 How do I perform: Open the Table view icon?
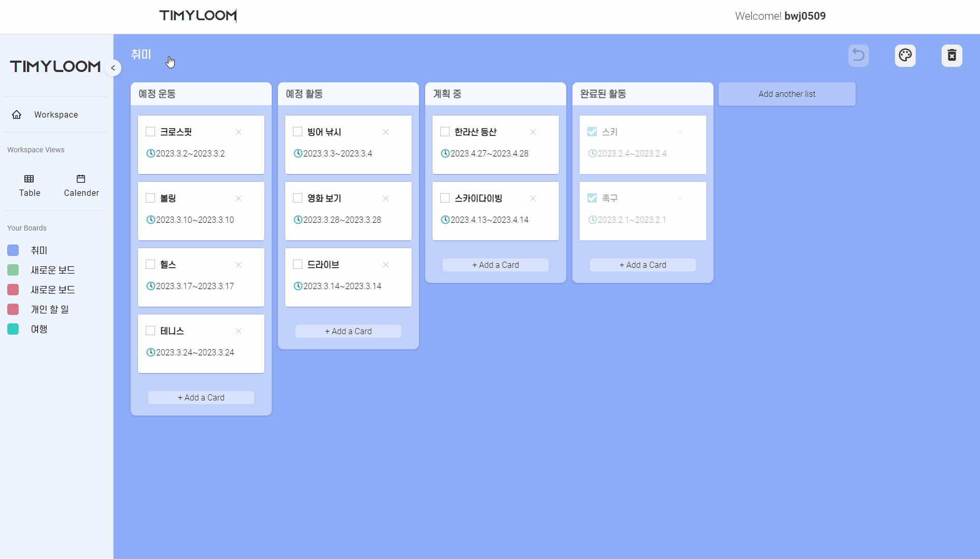coord(29,178)
